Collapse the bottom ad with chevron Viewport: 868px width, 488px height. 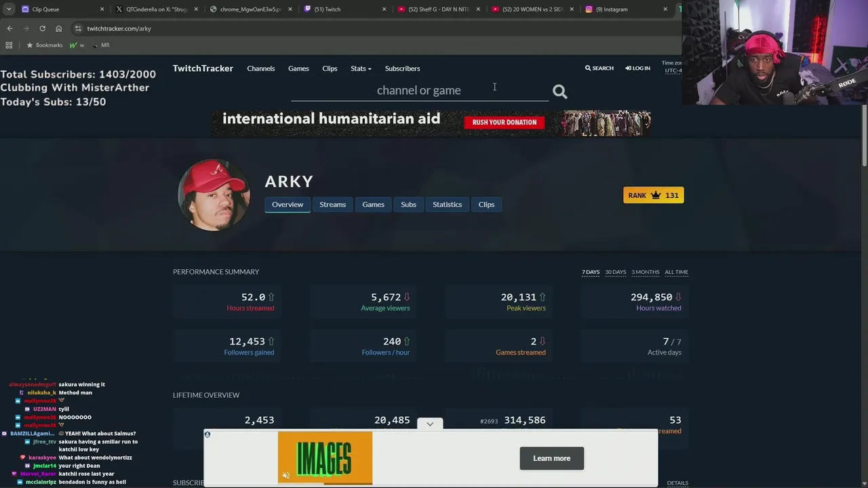coord(430,424)
